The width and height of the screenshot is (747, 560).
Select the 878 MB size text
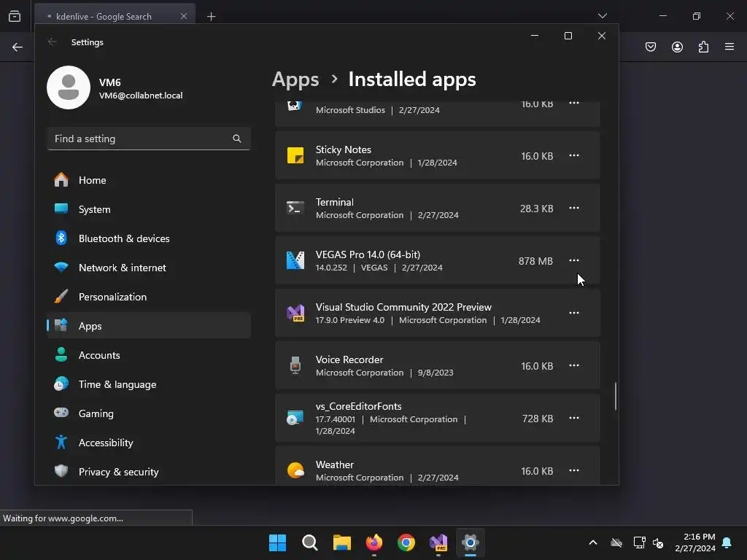(535, 261)
